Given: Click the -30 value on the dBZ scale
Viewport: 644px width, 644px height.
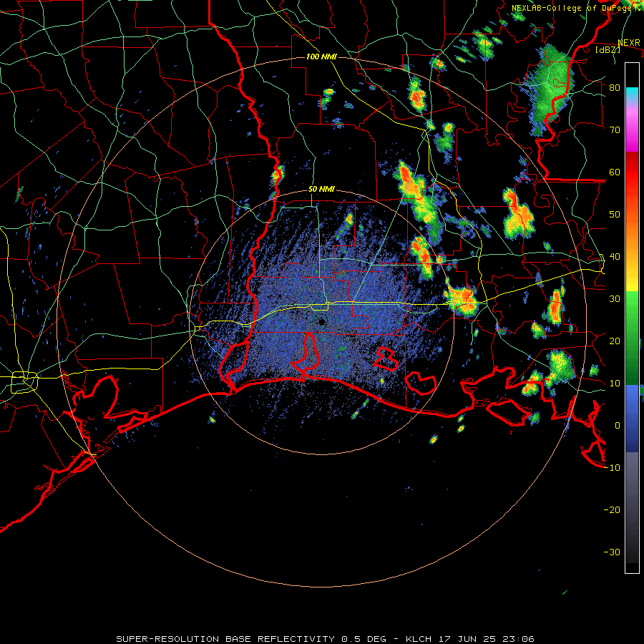Looking at the screenshot, I should point(612,552).
